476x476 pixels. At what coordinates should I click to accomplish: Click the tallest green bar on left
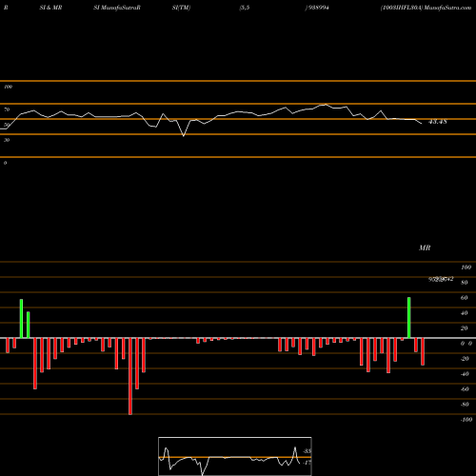point(21,319)
